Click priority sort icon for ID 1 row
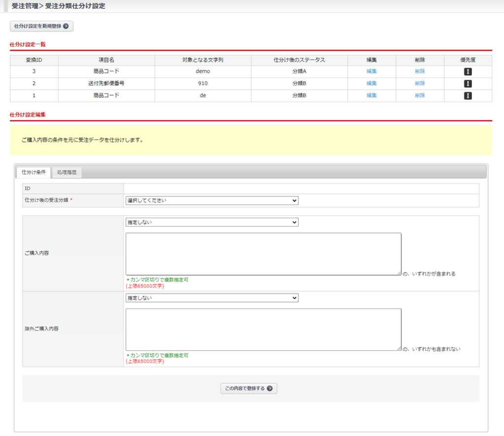This screenshot has width=504, height=436. point(468,95)
